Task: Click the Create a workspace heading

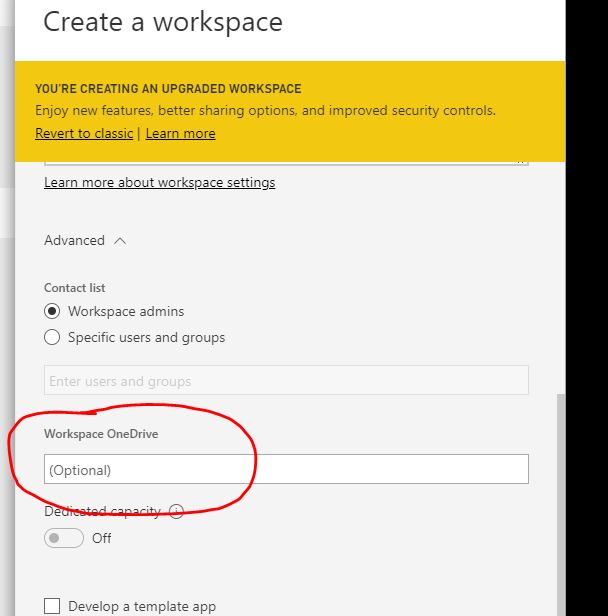Action: click(x=163, y=22)
